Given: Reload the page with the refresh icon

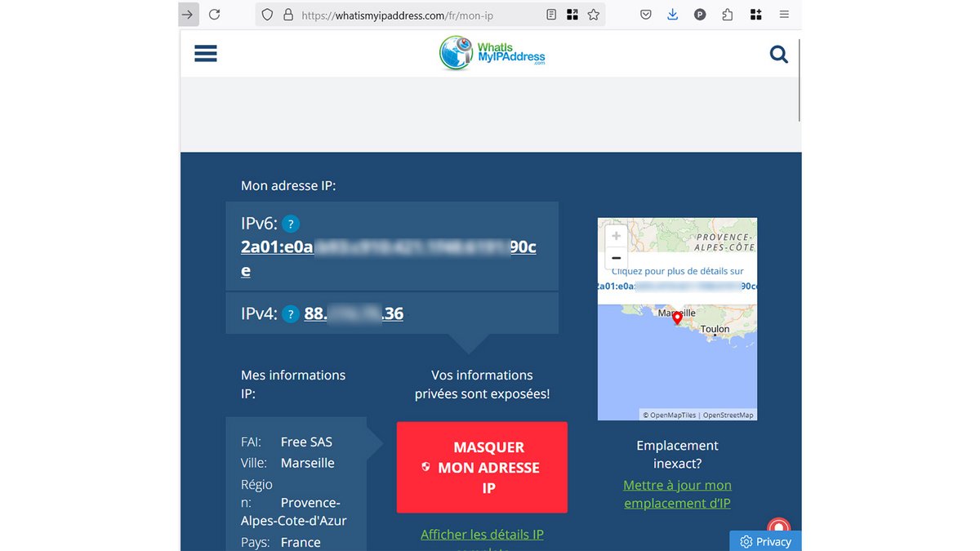Looking at the screenshot, I should tap(215, 15).
